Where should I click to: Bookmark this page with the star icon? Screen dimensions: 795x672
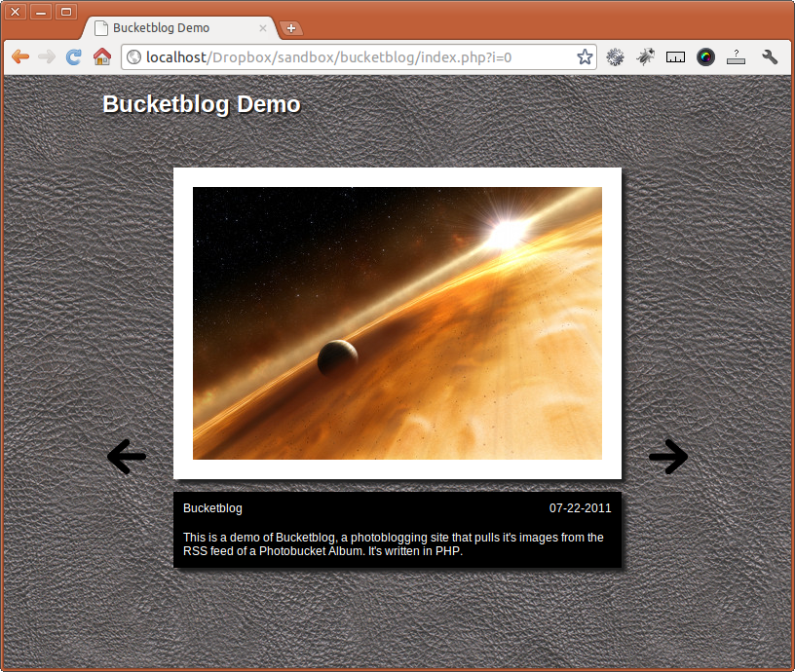tap(585, 56)
